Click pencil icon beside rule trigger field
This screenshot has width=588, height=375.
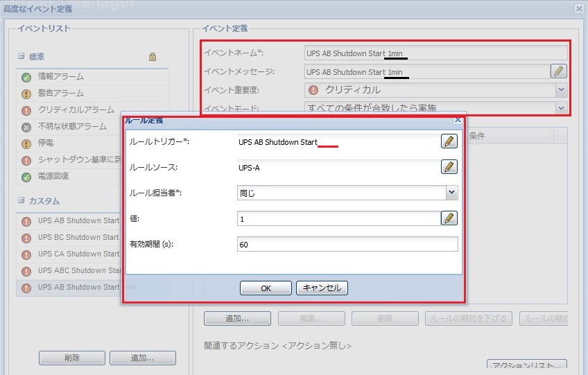pos(449,141)
